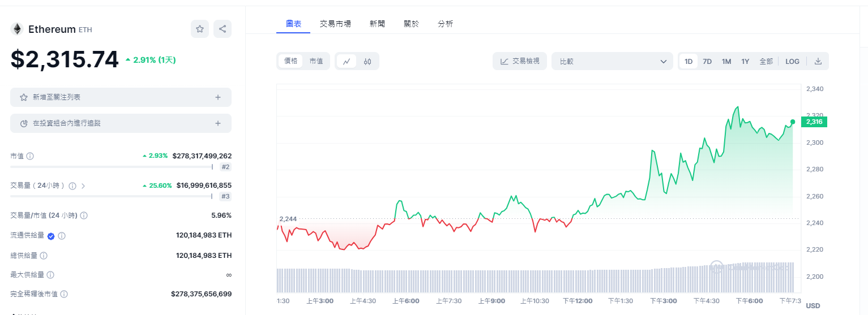Image resolution: width=868 pixels, height=315 pixels.
Task: Click the Ethereum logo icon
Action: tap(17, 29)
